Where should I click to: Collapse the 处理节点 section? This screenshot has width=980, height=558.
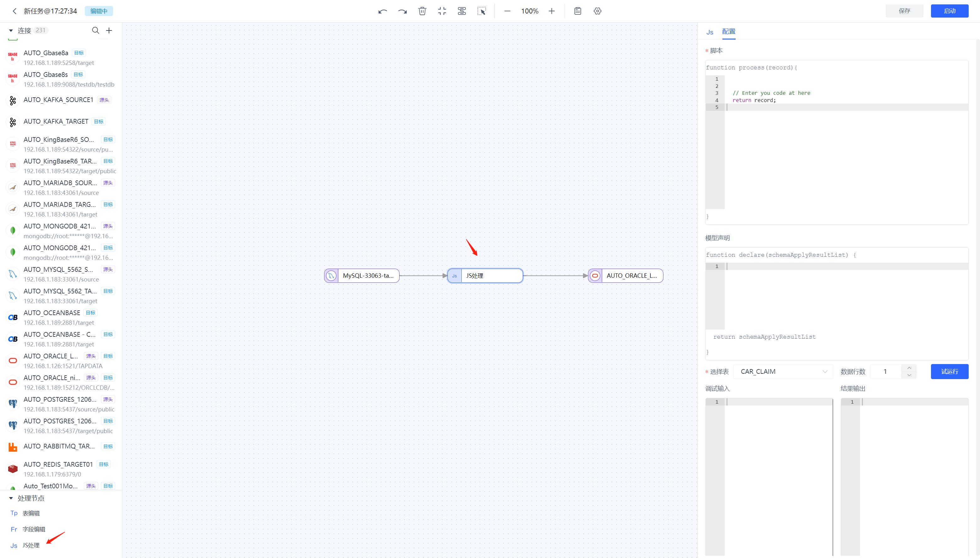[11, 498]
